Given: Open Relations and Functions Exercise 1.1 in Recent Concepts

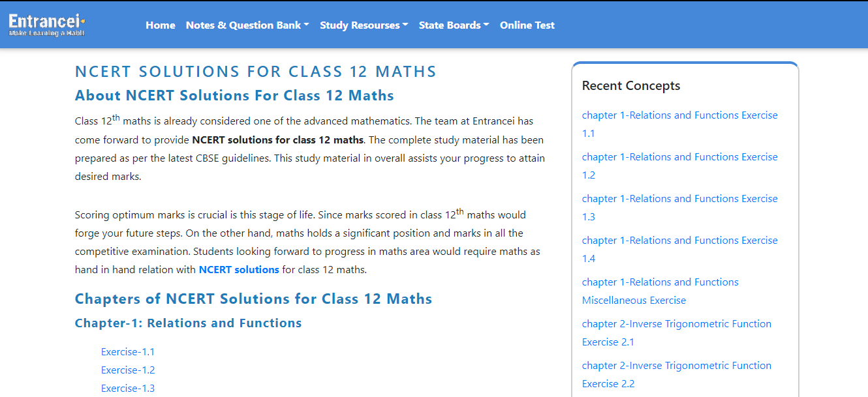Looking at the screenshot, I should click(x=679, y=124).
